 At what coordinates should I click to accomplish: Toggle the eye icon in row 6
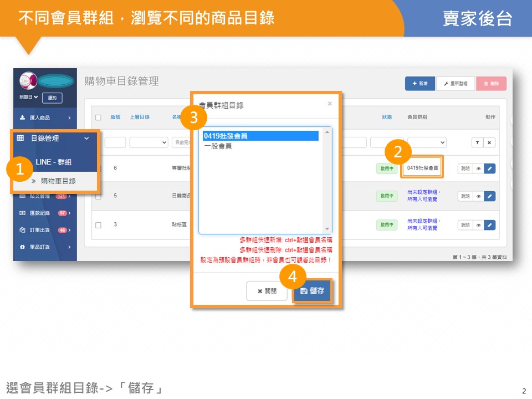[x=478, y=168]
